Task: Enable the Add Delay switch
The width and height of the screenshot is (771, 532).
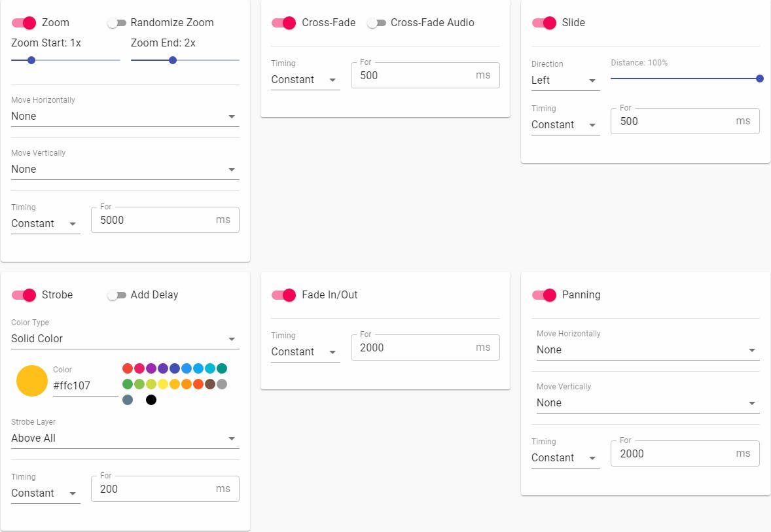Action: [117, 295]
